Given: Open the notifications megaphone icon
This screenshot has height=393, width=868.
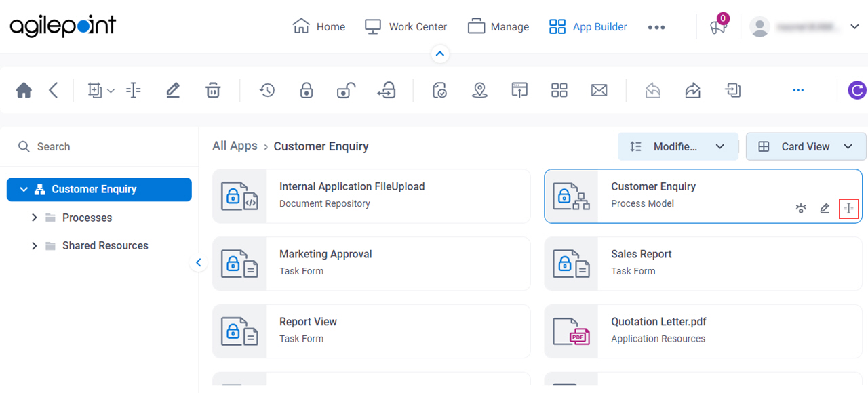Looking at the screenshot, I should (718, 26).
